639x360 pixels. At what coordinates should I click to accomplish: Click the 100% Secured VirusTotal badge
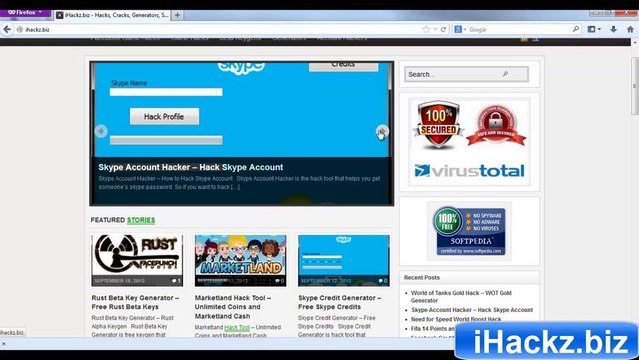pos(469,141)
